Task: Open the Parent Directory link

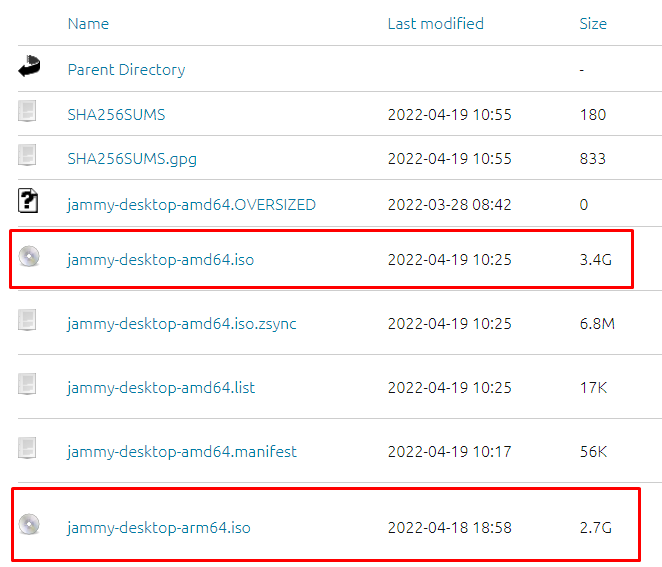Action: click(x=126, y=70)
